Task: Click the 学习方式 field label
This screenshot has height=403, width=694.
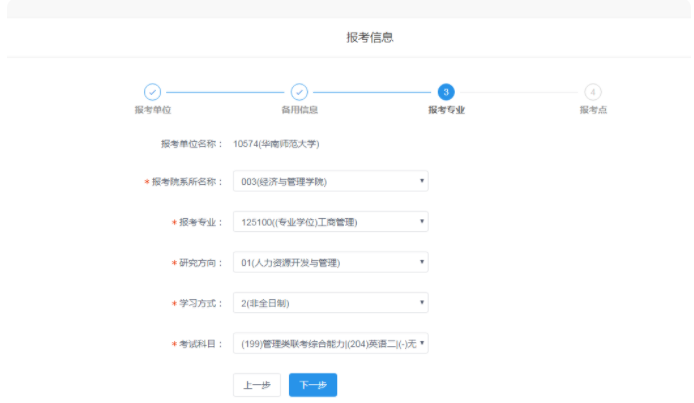Action: pyautogui.click(x=201, y=303)
